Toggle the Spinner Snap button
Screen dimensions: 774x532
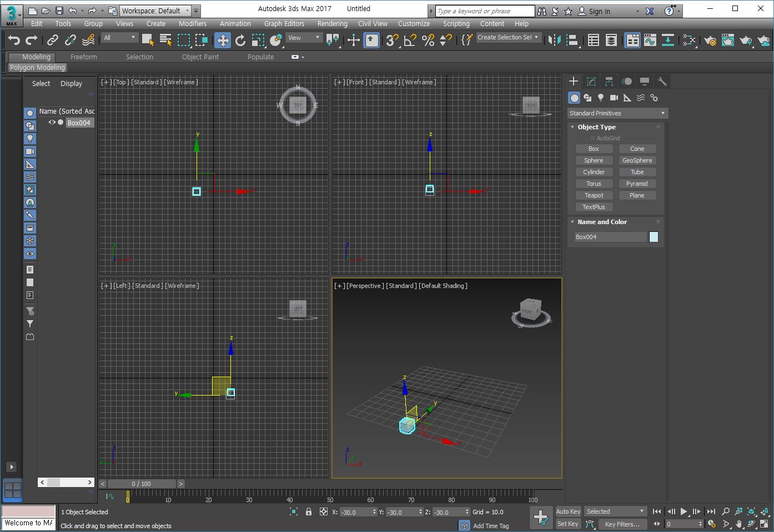pos(446,40)
